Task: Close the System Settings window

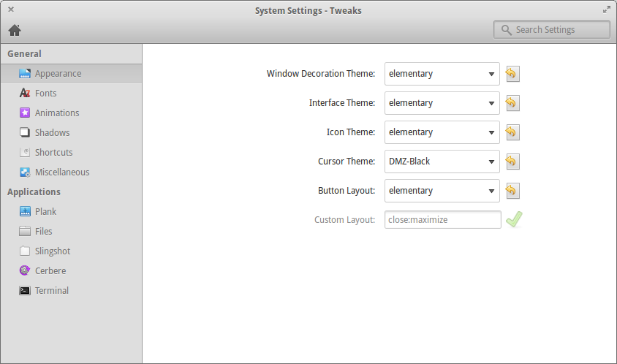Action: [x=11, y=10]
